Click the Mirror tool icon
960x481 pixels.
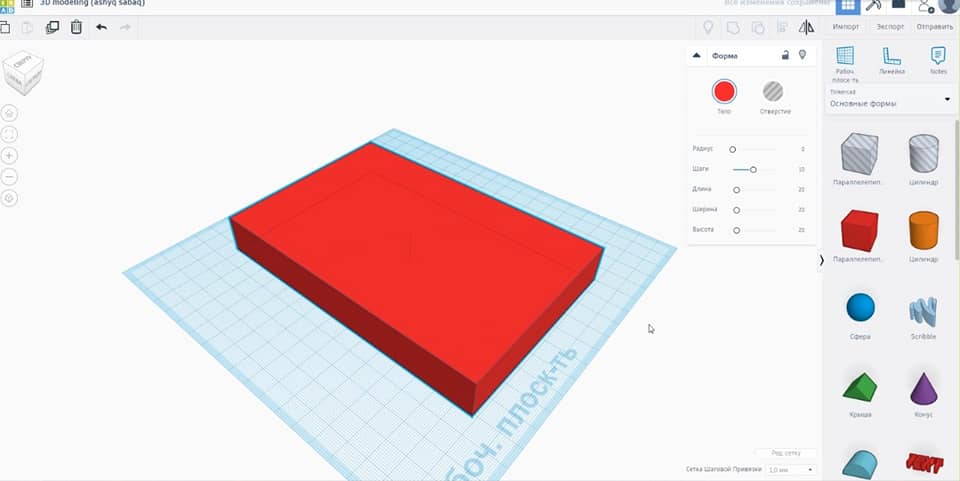pyautogui.click(x=806, y=27)
